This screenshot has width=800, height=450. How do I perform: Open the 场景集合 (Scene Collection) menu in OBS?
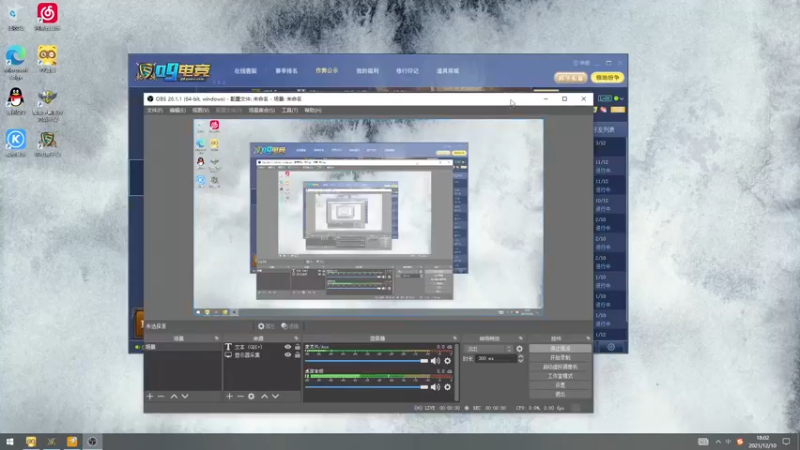click(x=261, y=110)
